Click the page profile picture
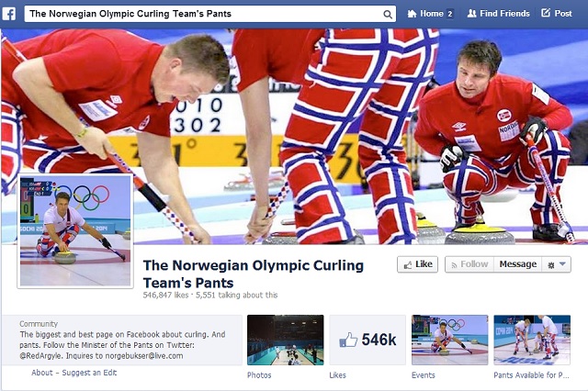 pos(75,231)
